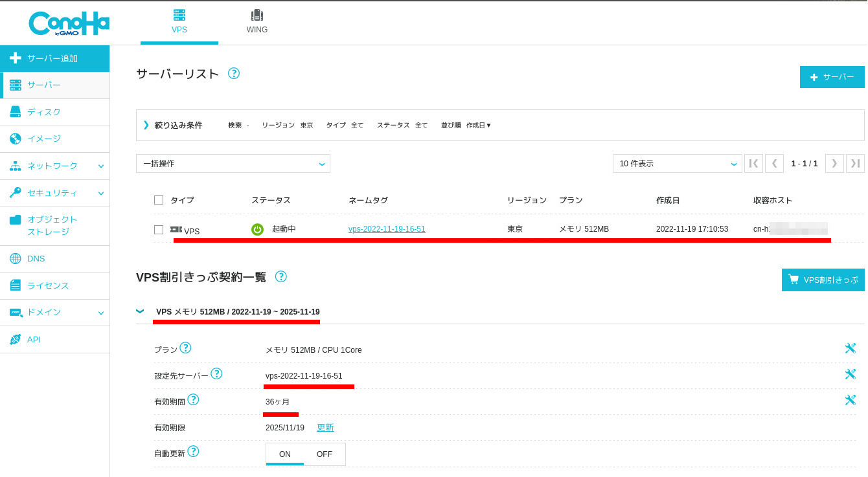The width and height of the screenshot is (868, 477).
Task: Open サーバー in the sidebar menu
Action: (x=55, y=85)
